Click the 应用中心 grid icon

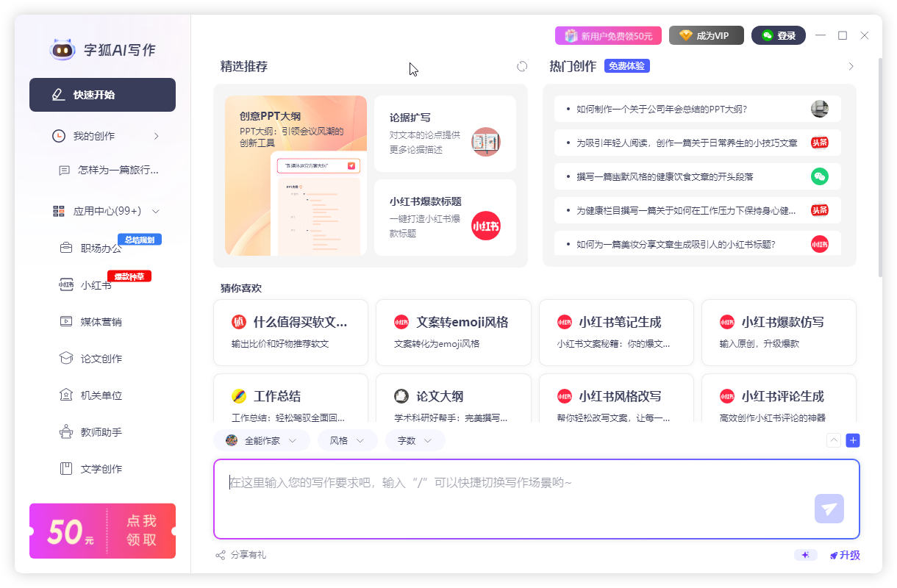[x=59, y=211]
